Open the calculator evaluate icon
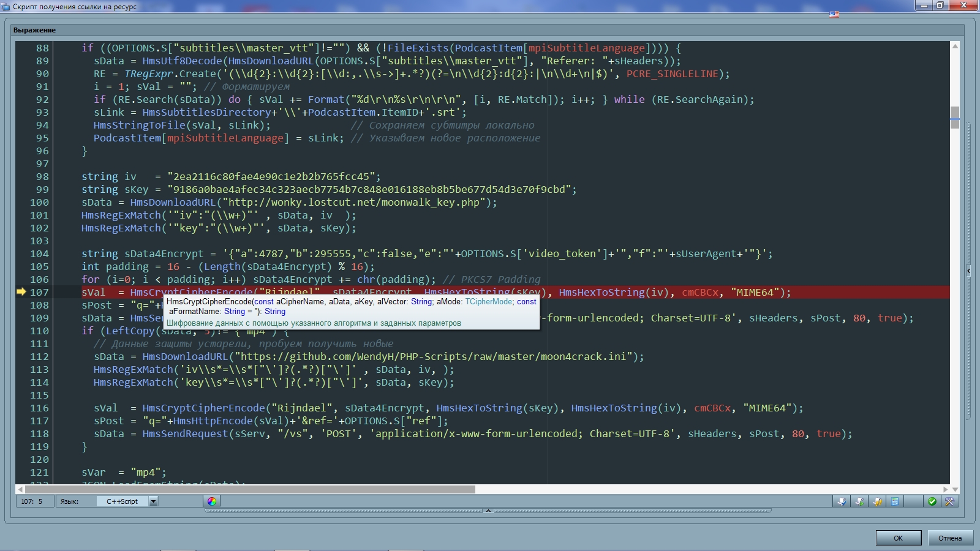 click(x=895, y=501)
